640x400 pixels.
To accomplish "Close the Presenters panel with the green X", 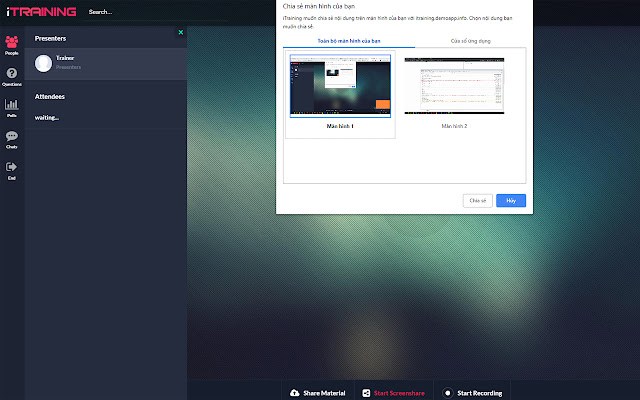I will pos(181,32).
